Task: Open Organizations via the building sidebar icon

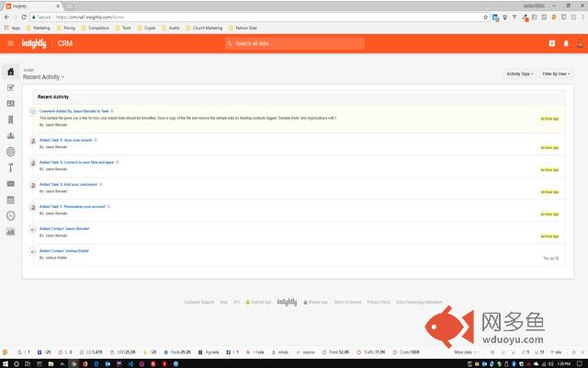Action: 10,120
